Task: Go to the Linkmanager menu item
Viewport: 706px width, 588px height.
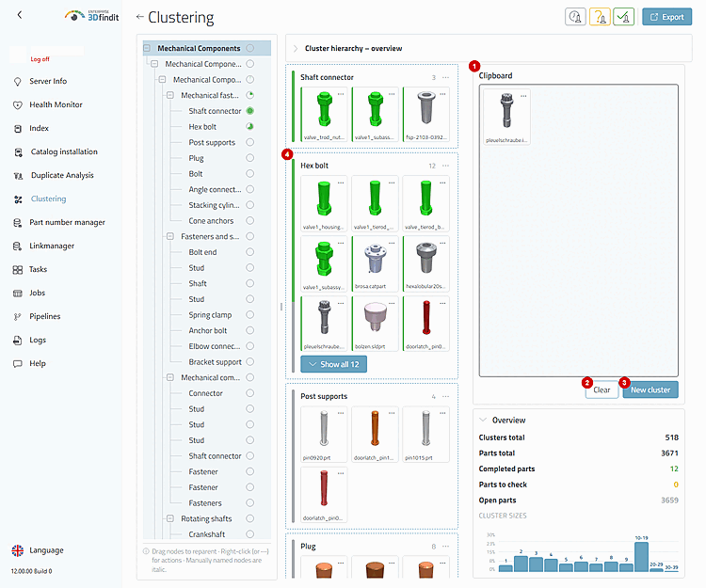Action: coord(52,246)
